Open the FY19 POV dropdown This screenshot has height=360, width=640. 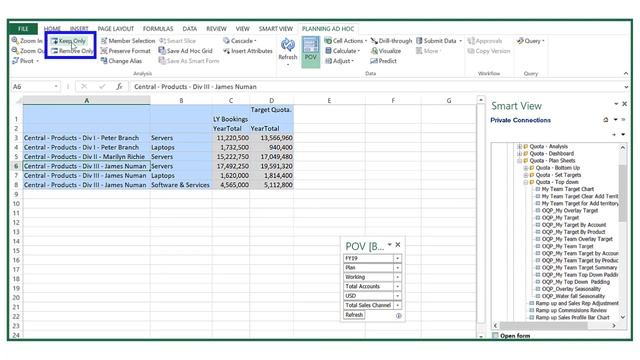point(397,258)
